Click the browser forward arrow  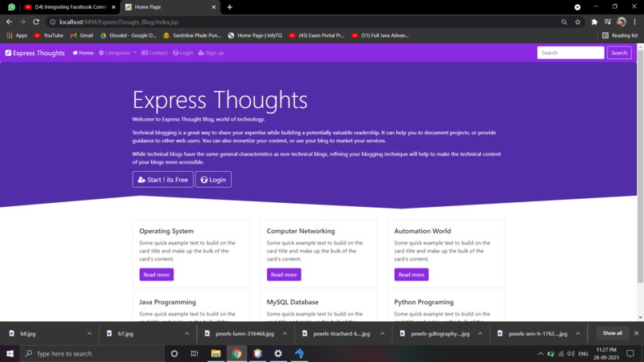[22, 22]
